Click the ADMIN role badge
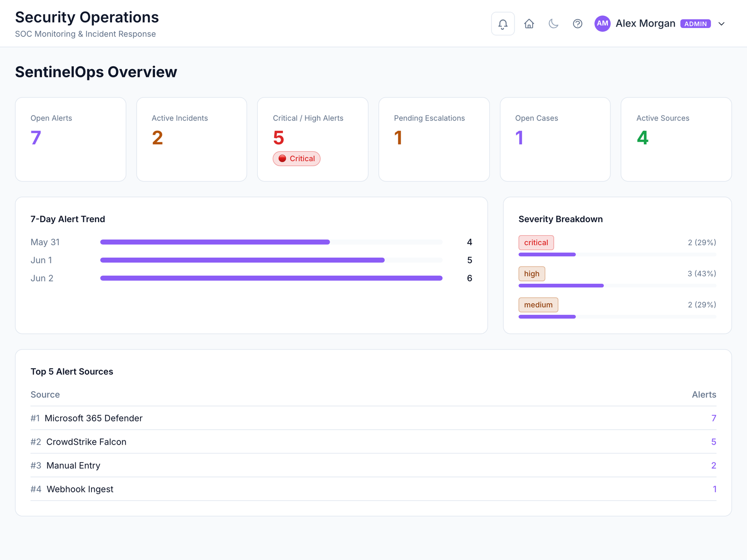This screenshot has height=560, width=747. tap(695, 24)
